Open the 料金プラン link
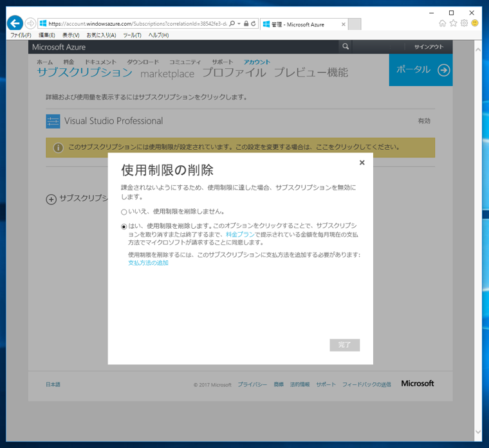Viewport: 489px width, 448px height. pyautogui.click(x=240, y=234)
